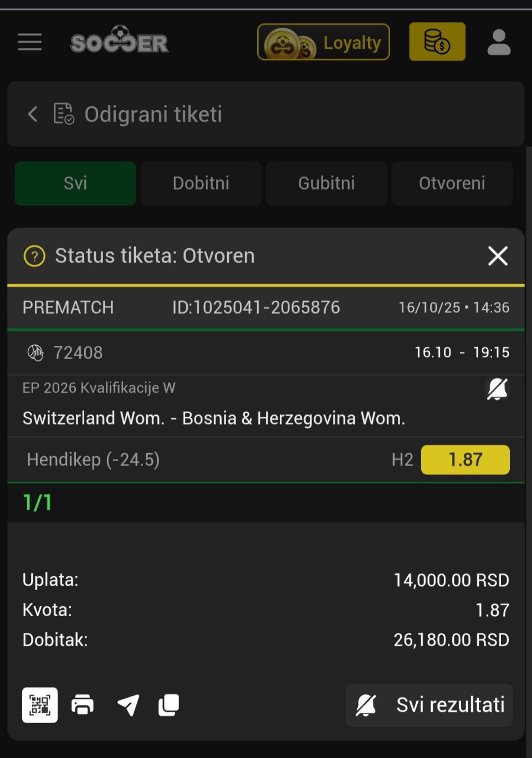
Task: Click the ticket status question mark icon
Action: pos(34,256)
